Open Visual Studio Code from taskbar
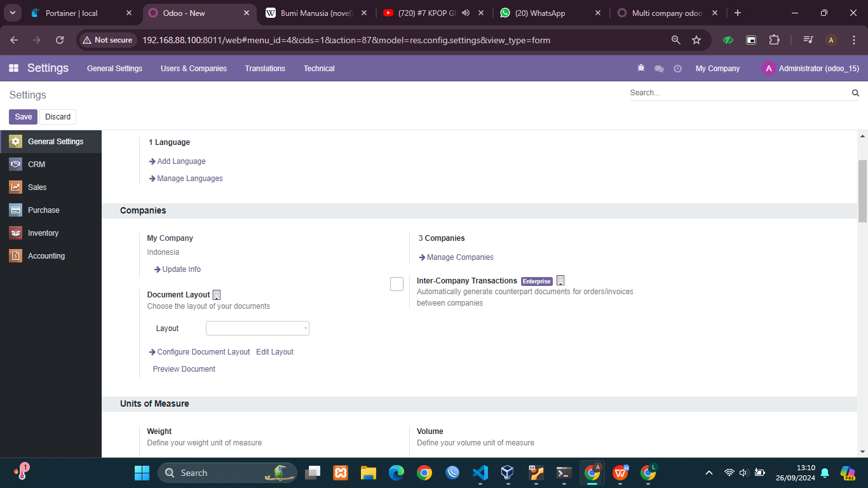868x488 pixels. pyautogui.click(x=480, y=473)
